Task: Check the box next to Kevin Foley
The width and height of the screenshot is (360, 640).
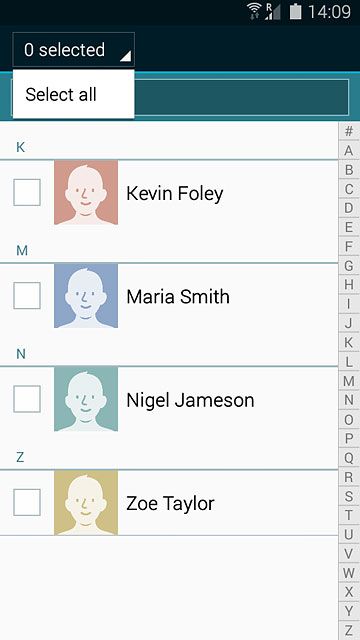Action: [27, 192]
